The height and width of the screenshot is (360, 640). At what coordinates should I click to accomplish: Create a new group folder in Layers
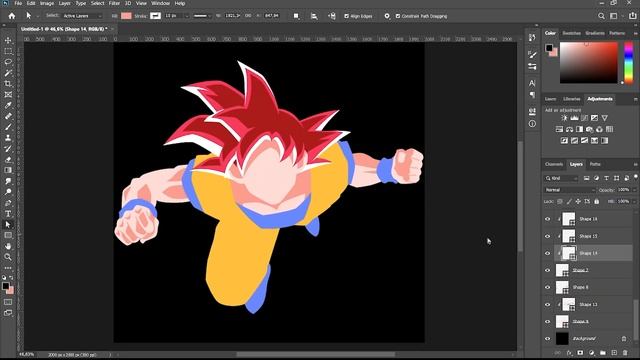coord(603,353)
